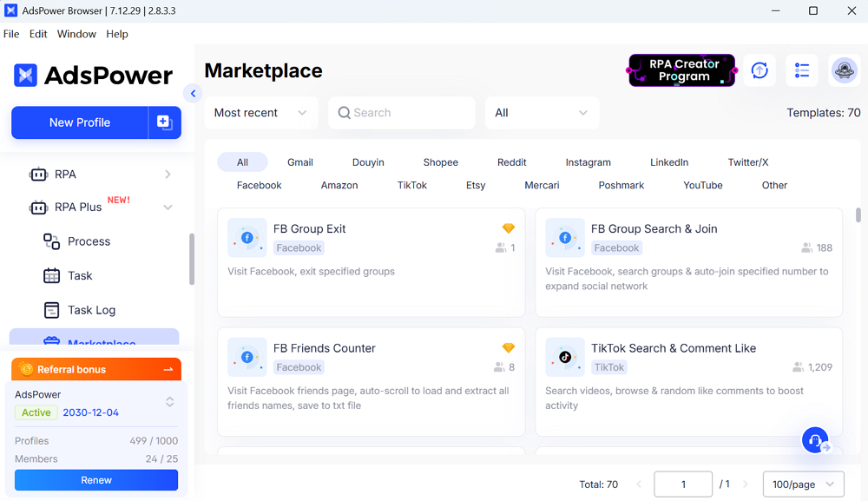The width and height of the screenshot is (868, 501).
Task: Select the TikTok category filter
Action: (412, 185)
